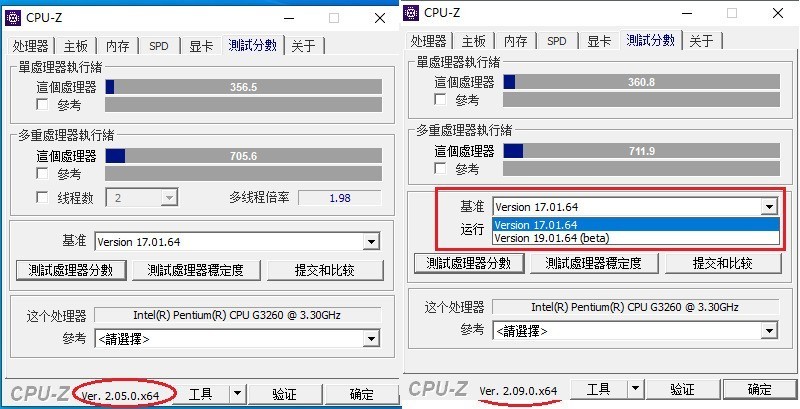Click 确定 in the left window
Screen dimensions: 800x409
click(x=361, y=394)
